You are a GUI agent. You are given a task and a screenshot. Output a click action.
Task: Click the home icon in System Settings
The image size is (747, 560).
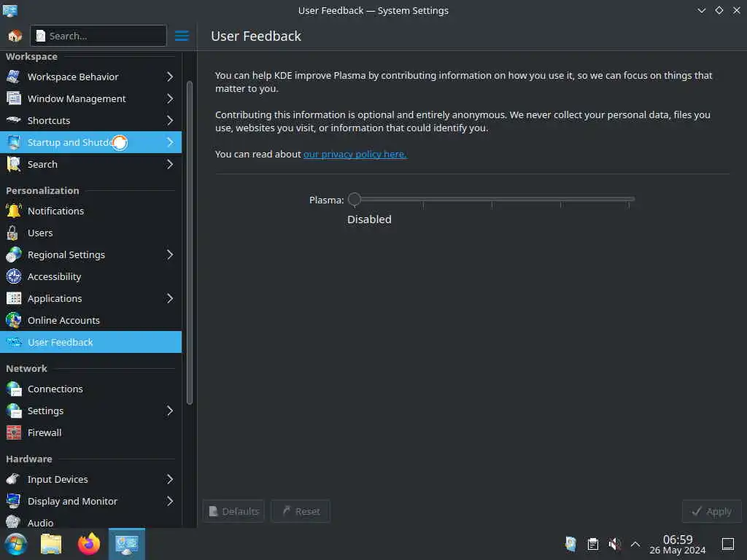click(x=15, y=36)
